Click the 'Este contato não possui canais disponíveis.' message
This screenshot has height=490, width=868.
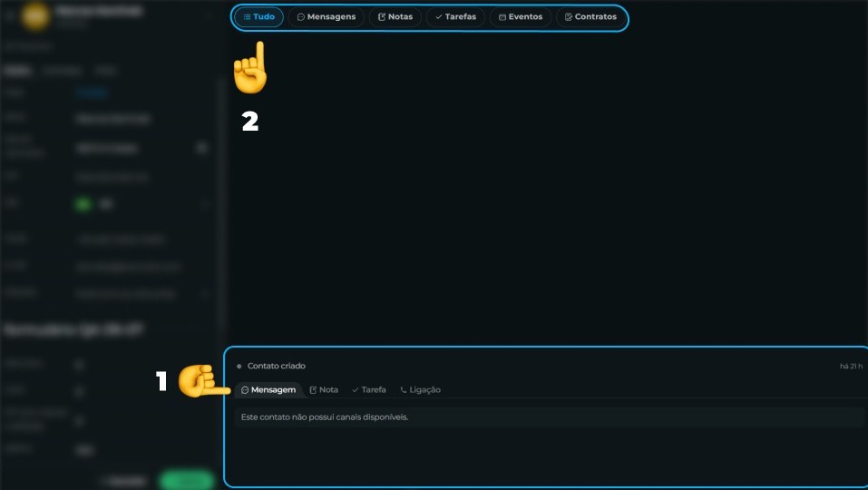[325, 416]
